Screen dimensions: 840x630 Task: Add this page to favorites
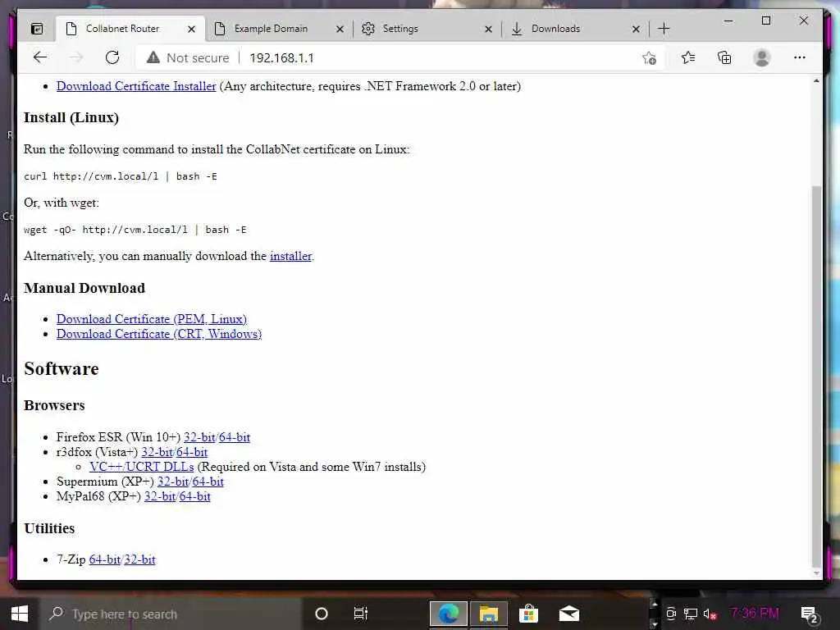pyautogui.click(x=649, y=58)
